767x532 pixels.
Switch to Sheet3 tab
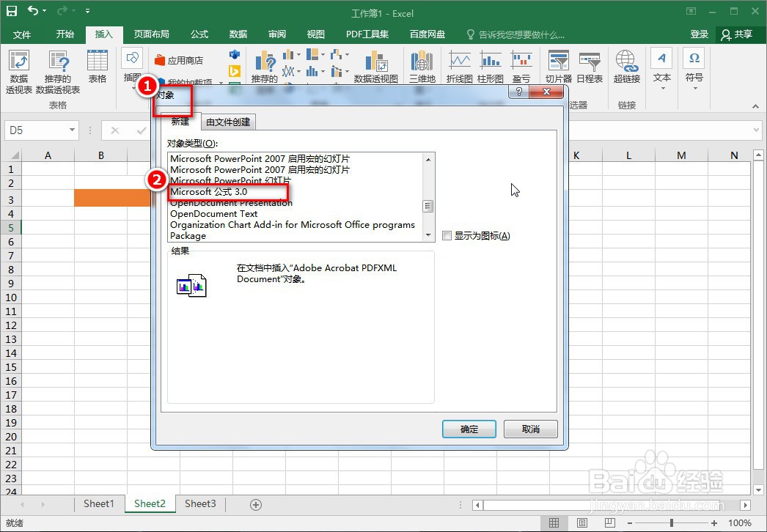coord(200,503)
